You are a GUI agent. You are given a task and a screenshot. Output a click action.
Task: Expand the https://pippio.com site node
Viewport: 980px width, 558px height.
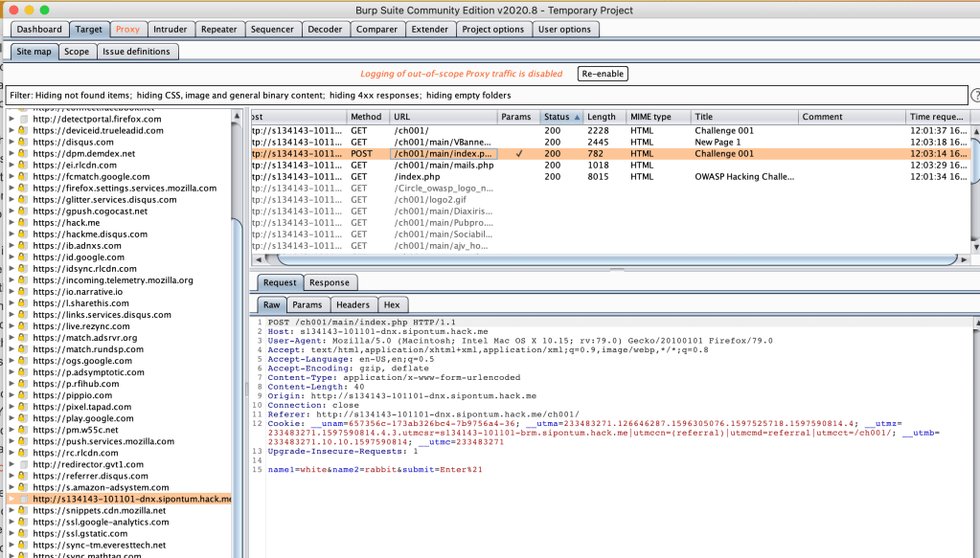[x=11, y=395]
